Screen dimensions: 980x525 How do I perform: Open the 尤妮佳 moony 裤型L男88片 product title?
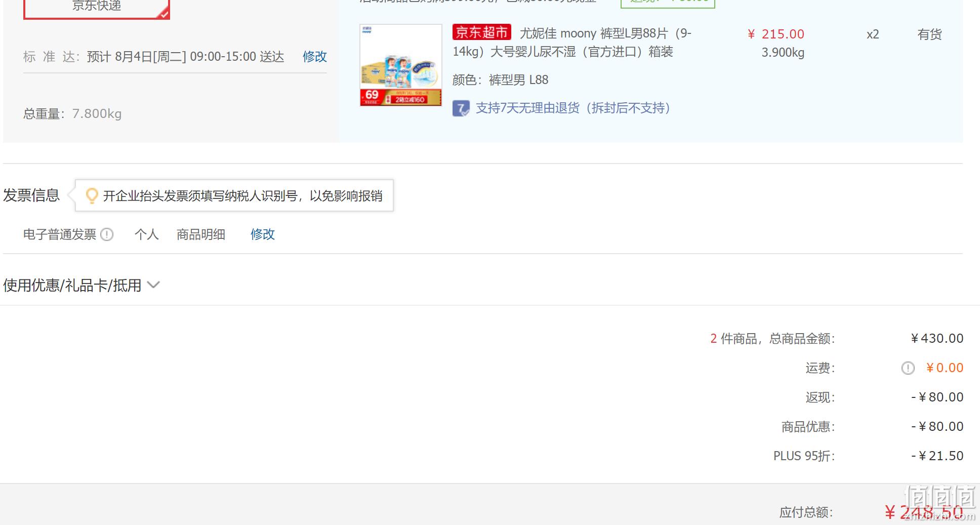click(572, 43)
